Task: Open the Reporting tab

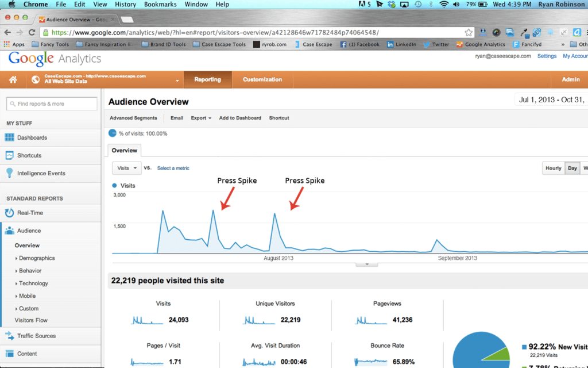Action: (x=207, y=79)
